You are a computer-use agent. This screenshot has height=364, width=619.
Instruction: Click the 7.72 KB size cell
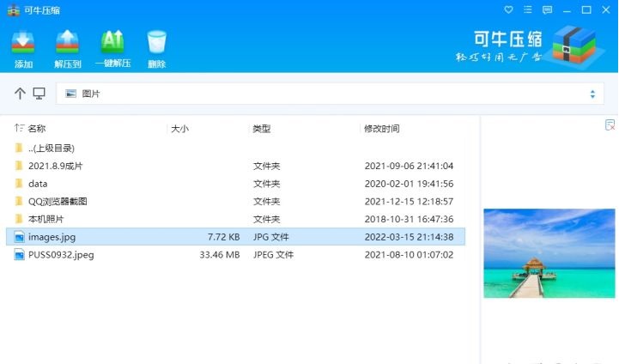(x=223, y=237)
